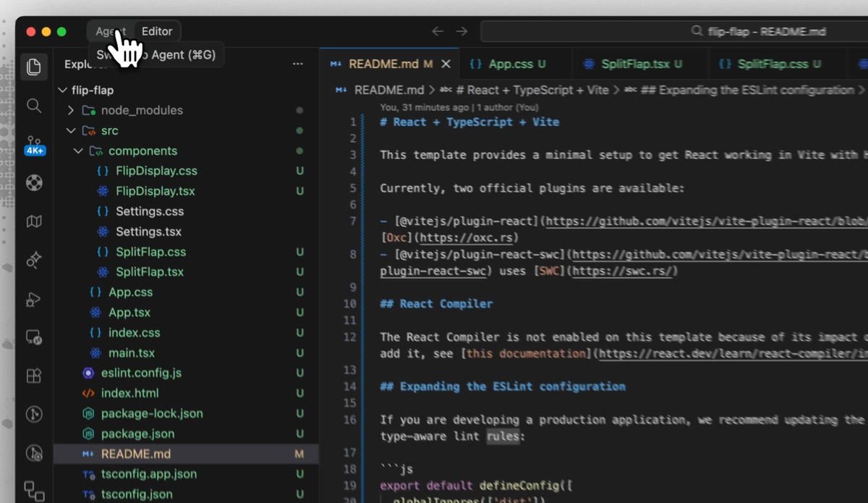Open Settings.tsx in the file tree

pos(148,232)
